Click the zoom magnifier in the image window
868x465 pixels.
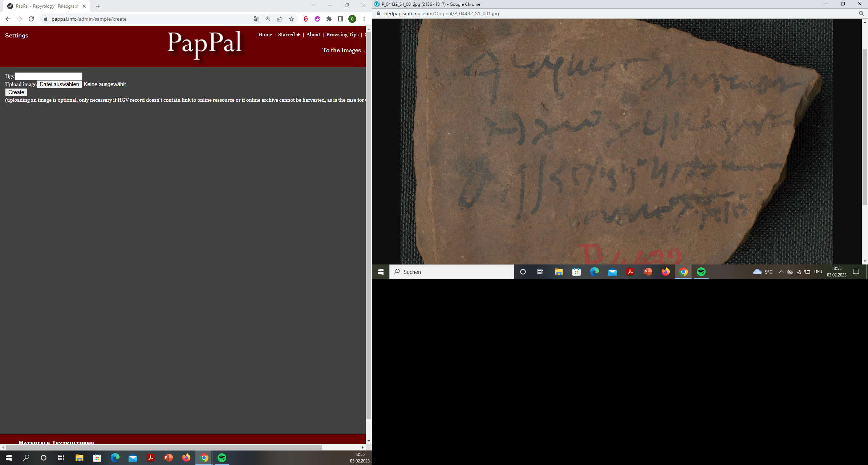pos(861,13)
